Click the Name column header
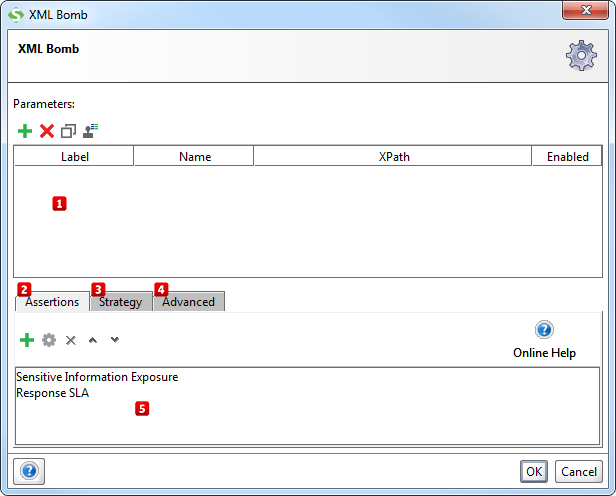The image size is (616, 496). tap(194, 157)
